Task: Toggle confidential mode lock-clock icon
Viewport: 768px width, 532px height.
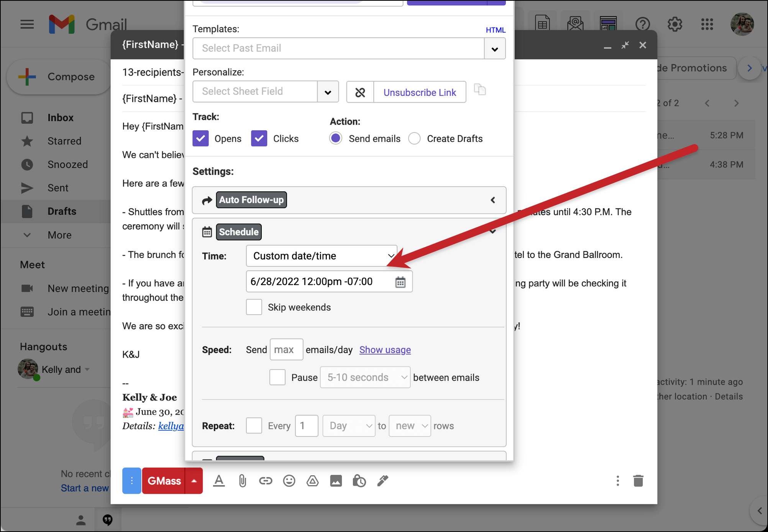Action: pos(359,481)
